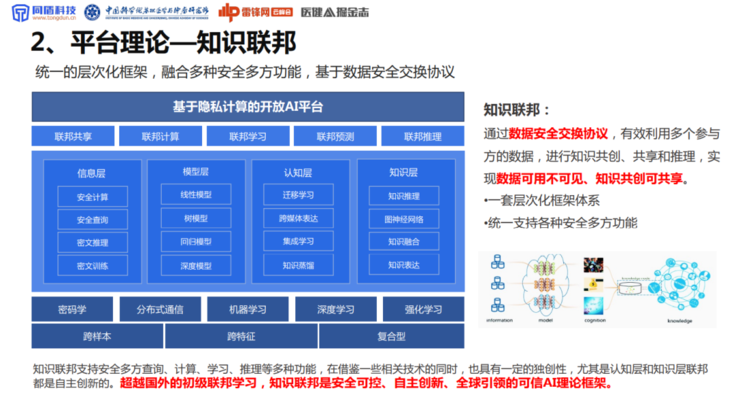
Task: Select the 联邦计算 box
Action: 160,136
